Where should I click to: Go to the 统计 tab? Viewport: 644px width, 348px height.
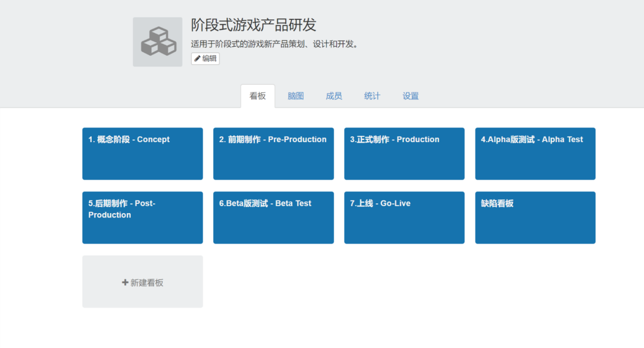372,96
